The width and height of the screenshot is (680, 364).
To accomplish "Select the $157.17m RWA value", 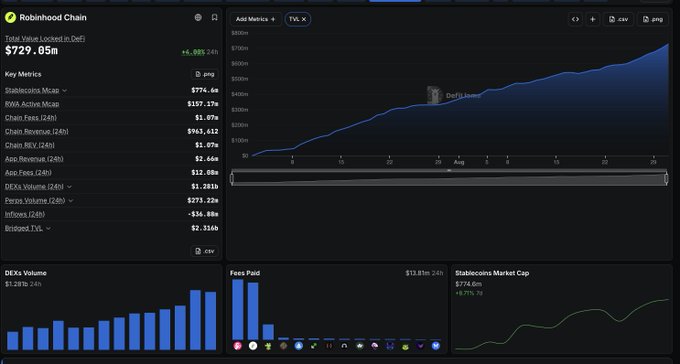I will pyautogui.click(x=203, y=104).
